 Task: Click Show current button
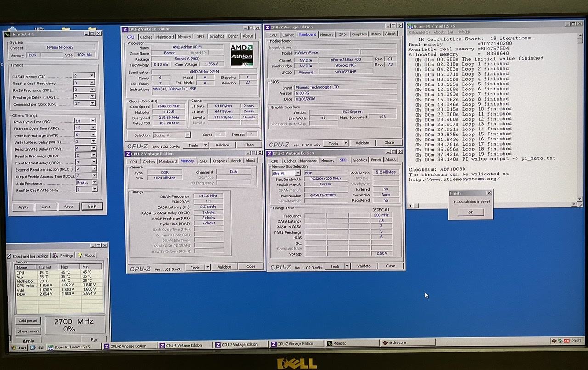[28, 331]
